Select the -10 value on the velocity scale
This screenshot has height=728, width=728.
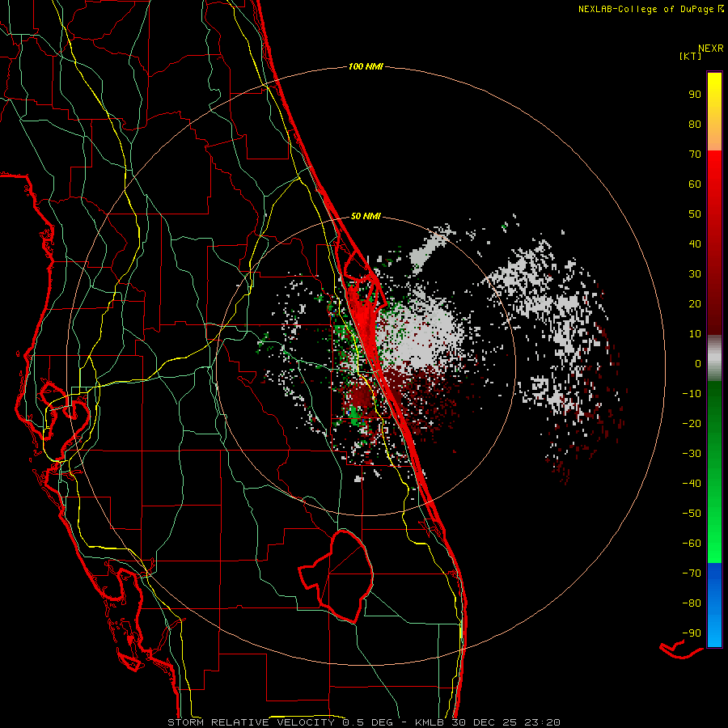692,394
